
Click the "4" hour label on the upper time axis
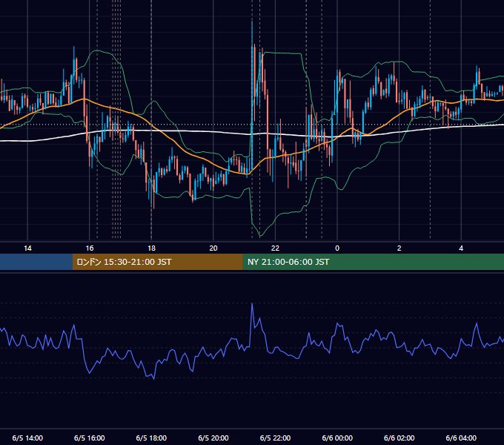click(461, 248)
